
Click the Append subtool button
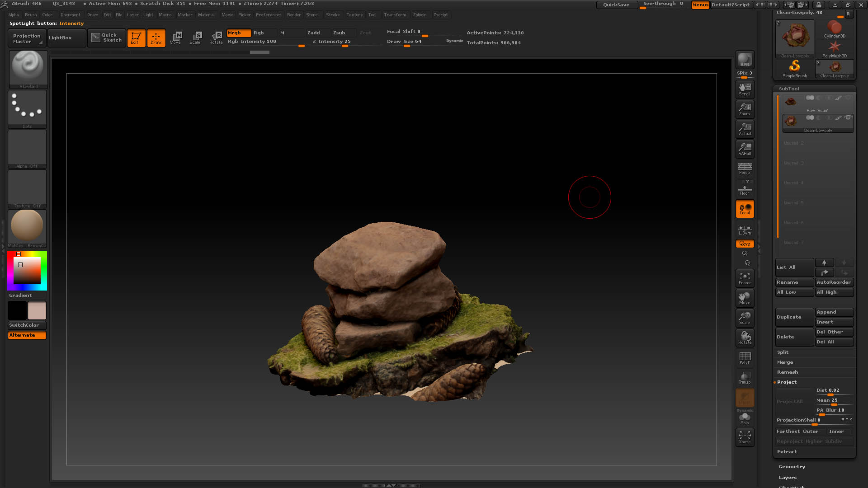pyautogui.click(x=835, y=312)
